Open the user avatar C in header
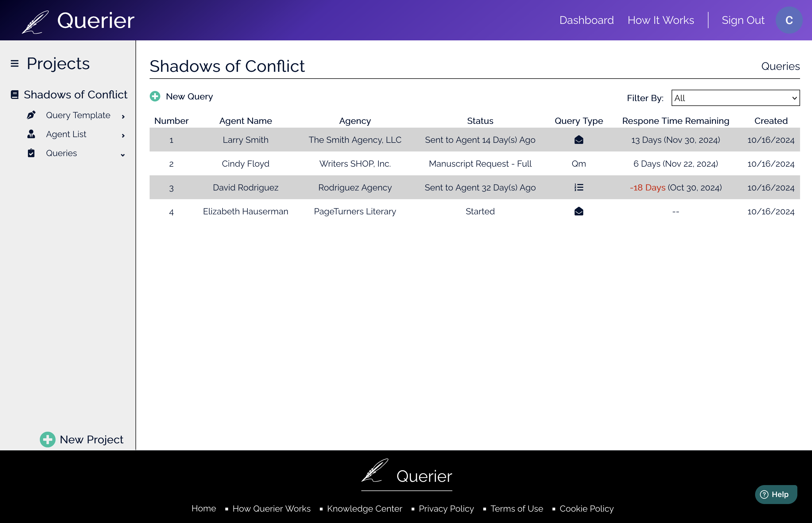This screenshot has height=523, width=812. tap(789, 20)
